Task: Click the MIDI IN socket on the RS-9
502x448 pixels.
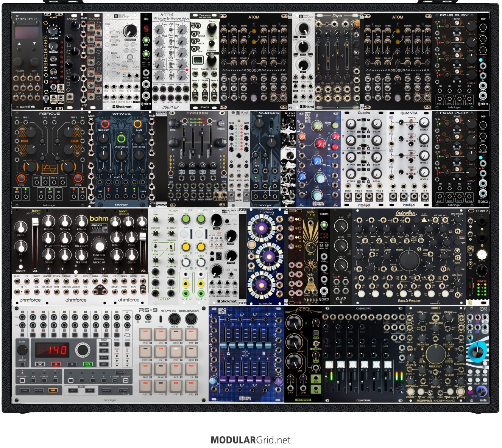Action: click(175, 319)
